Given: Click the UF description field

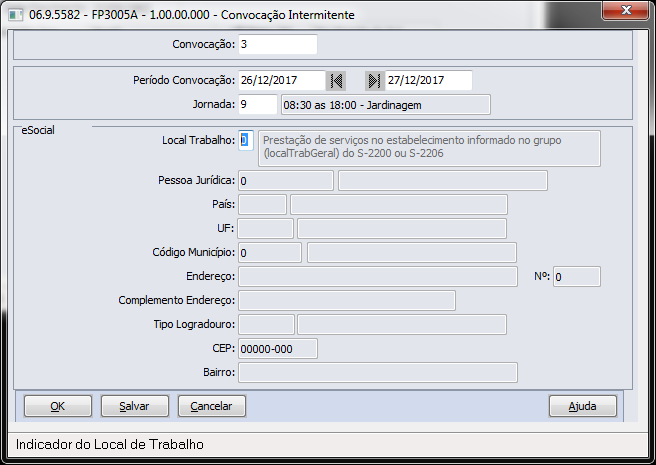Looking at the screenshot, I should click(x=402, y=229).
